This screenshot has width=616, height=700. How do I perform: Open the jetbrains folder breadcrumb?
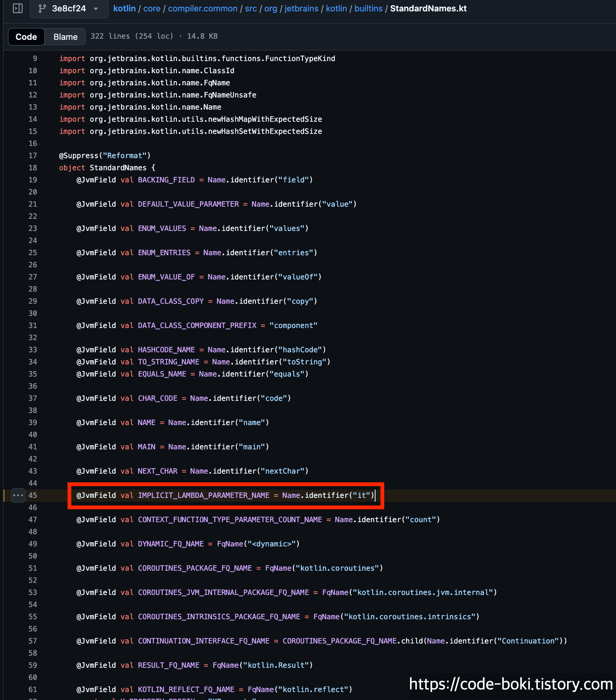tap(302, 8)
